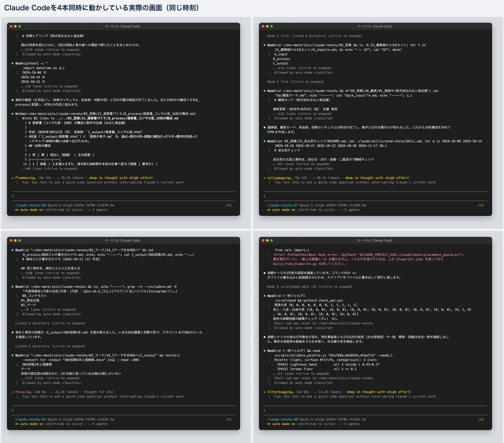Click the '[PASS] Chroma floor' result line
The width and height of the screenshot is (504, 443).
point(317,369)
